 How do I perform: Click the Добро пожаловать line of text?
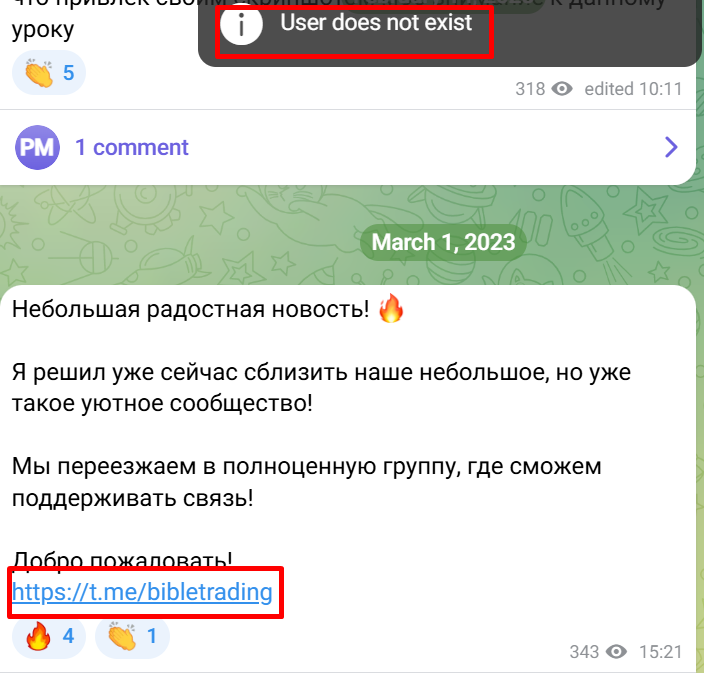point(122,560)
